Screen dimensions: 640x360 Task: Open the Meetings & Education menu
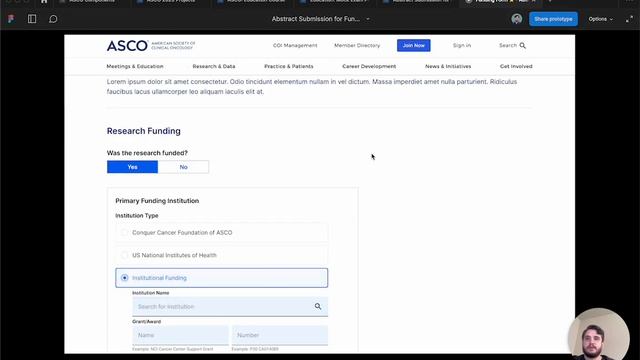(x=135, y=66)
